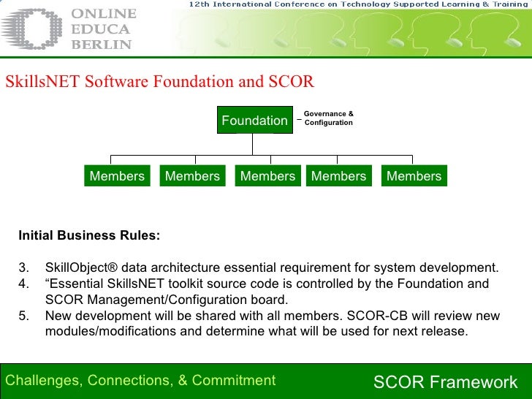The height and width of the screenshot is (399, 532).
Task: Select the middle Members box under Foundation
Action: click(x=267, y=175)
